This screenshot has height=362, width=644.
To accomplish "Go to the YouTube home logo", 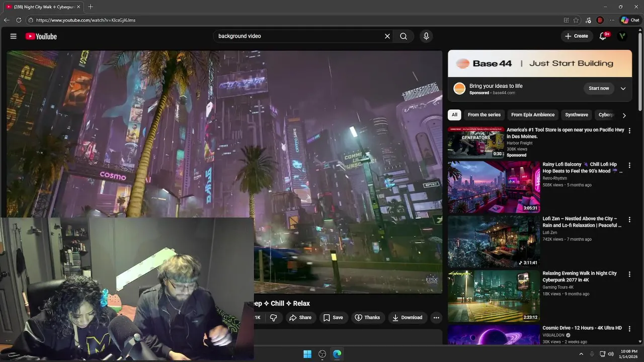I will point(41,36).
